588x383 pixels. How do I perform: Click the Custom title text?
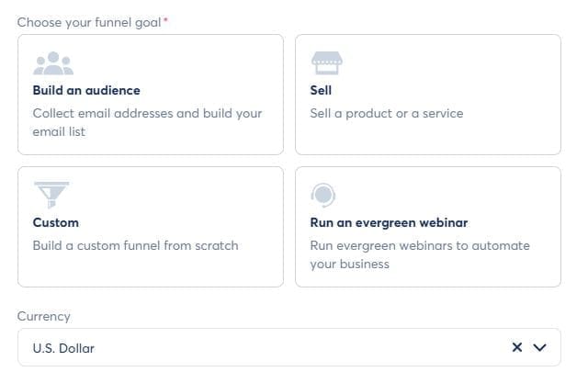point(55,222)
